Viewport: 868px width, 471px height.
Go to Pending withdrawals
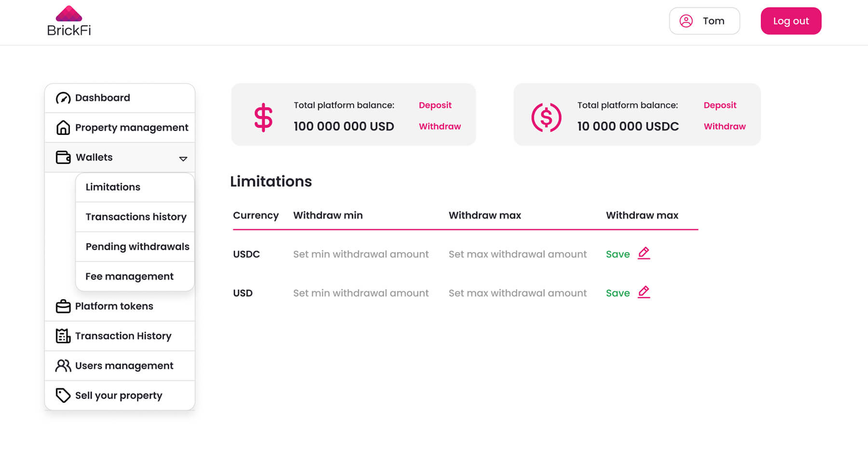point(137,247)
